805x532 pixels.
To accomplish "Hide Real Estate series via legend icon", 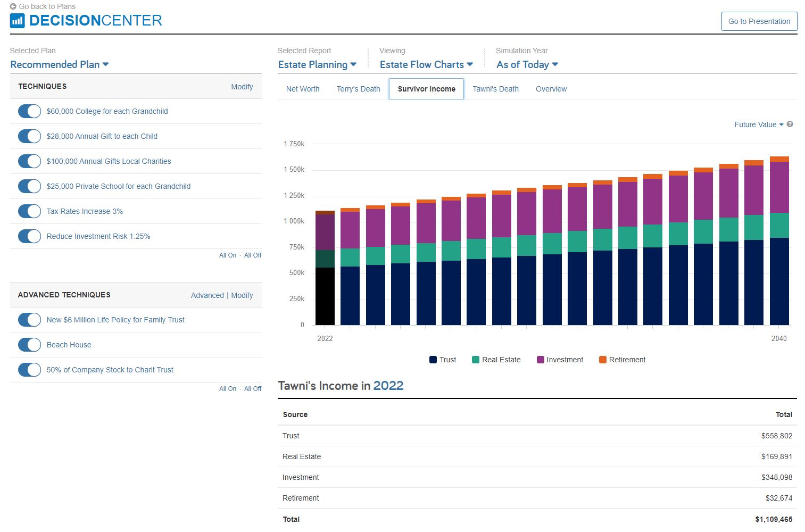I will pos(476,360).
